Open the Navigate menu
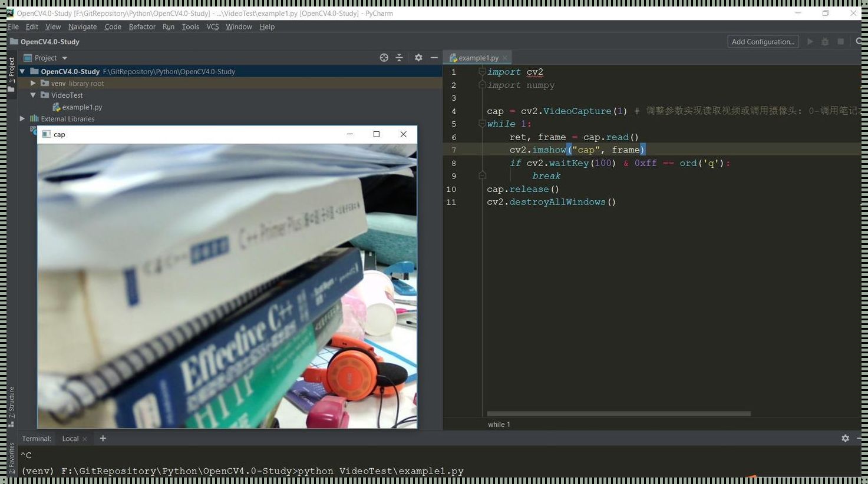The width and height of the screenshot is (868, 484). pyautogui.click(x=82, y=26)
